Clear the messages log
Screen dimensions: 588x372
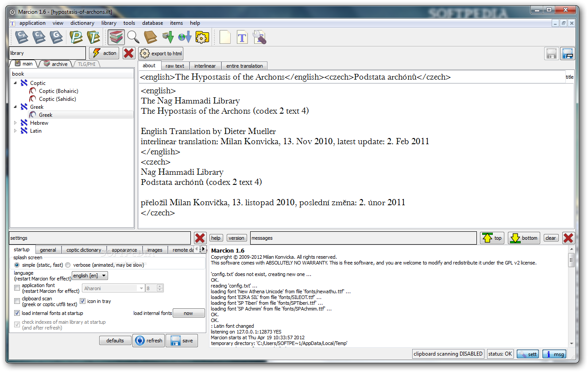[551, 238]
